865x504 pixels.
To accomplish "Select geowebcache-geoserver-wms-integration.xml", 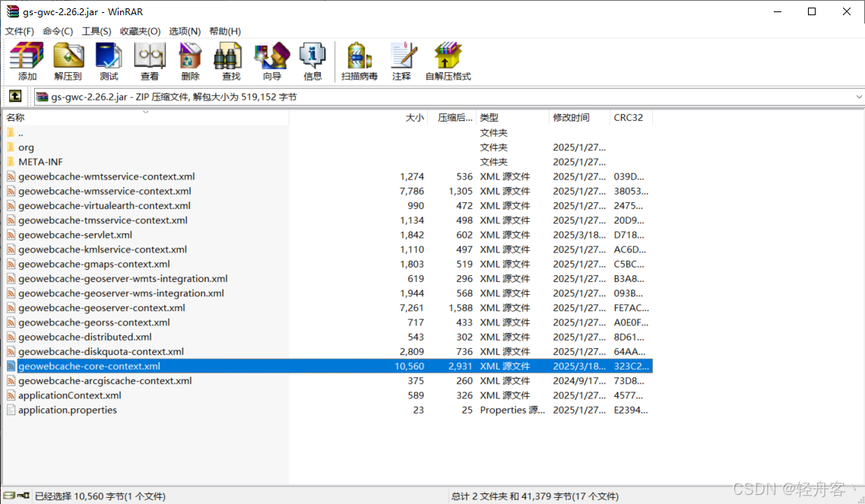I will pos(121,293).
